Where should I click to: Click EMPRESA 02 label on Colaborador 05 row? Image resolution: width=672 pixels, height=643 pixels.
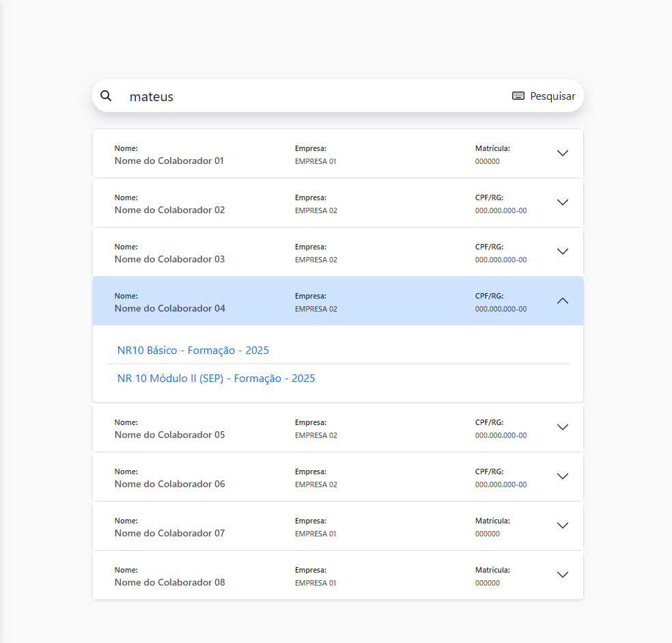pyautogui.click(x=316, y=435)
